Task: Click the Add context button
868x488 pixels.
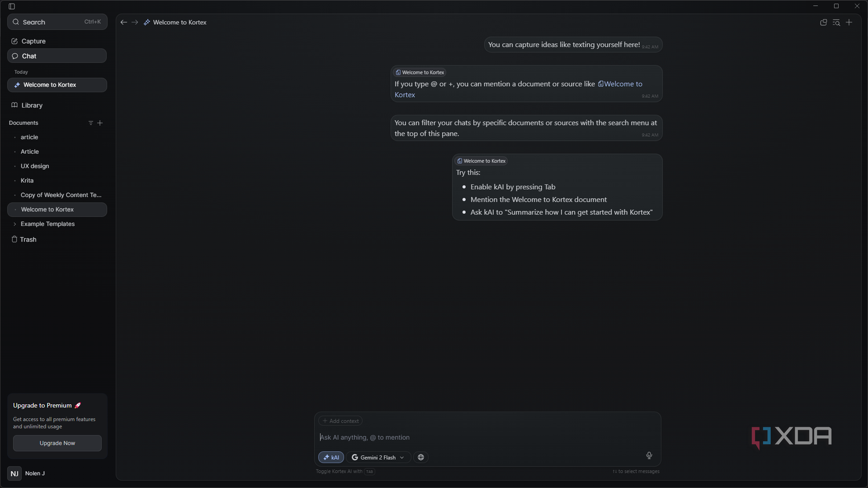Action: 340,421
